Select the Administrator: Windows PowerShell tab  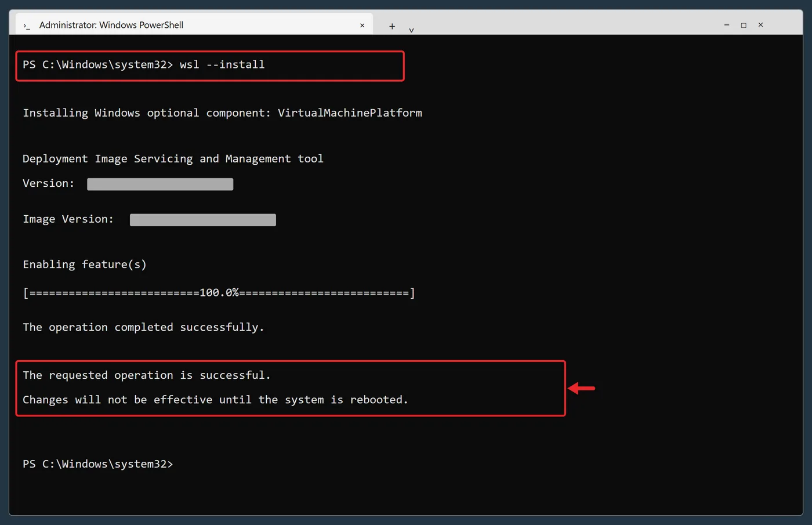tap(193, 25)
